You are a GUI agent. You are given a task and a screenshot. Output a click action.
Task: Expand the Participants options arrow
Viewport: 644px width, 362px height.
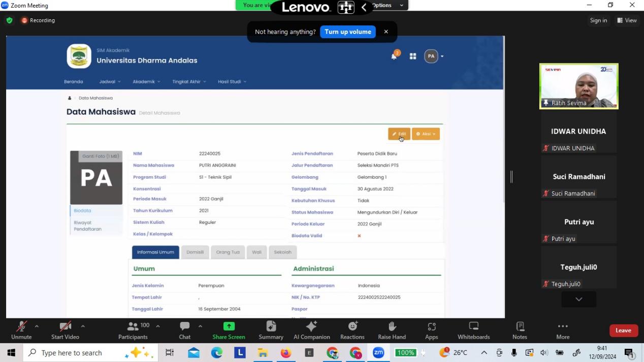[158, 326]
